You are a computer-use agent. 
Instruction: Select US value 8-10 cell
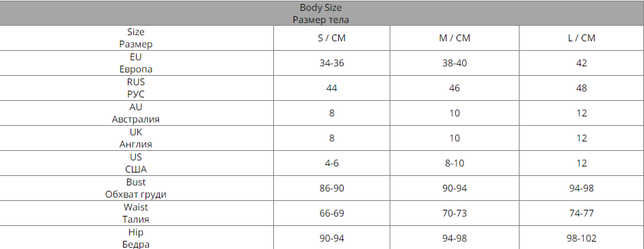tap(455, 164)
